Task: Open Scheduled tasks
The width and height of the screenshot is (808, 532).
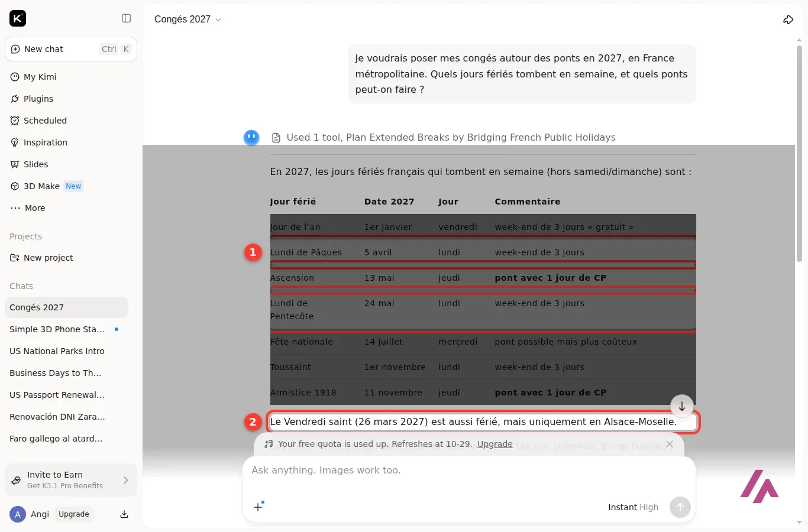Action: coord(71,121)
